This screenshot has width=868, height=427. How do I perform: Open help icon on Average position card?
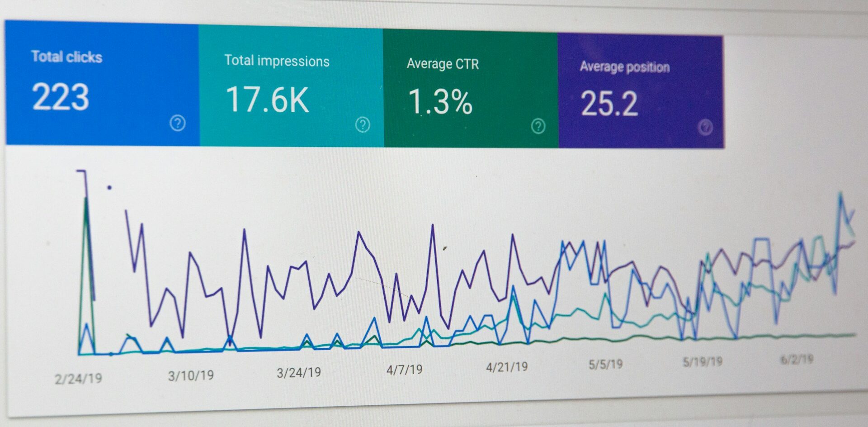click(705, 128)
